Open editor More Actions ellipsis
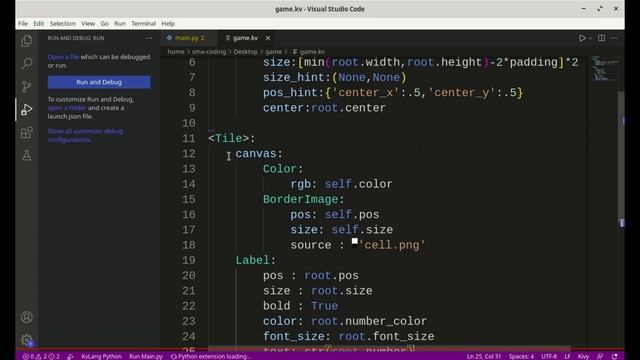Viewport: 640px width, 360px height. pyautogui.click(x=614, y=38)
